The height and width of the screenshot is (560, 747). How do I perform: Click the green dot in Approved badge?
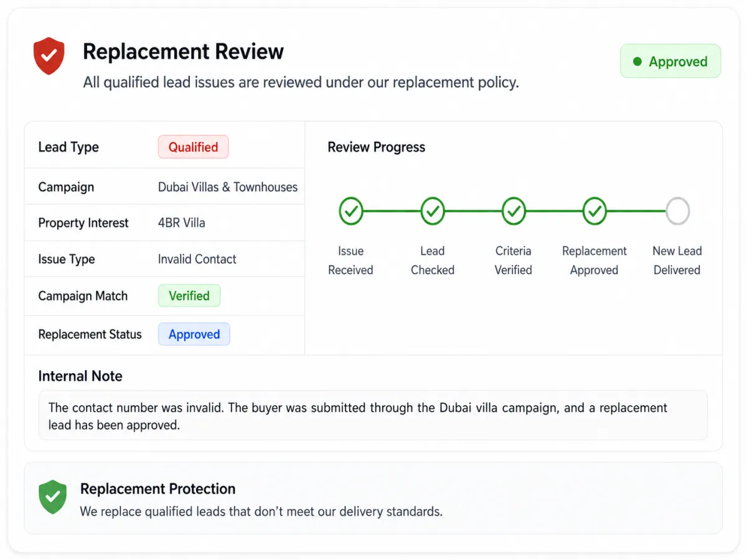click(x=637, y=62)
